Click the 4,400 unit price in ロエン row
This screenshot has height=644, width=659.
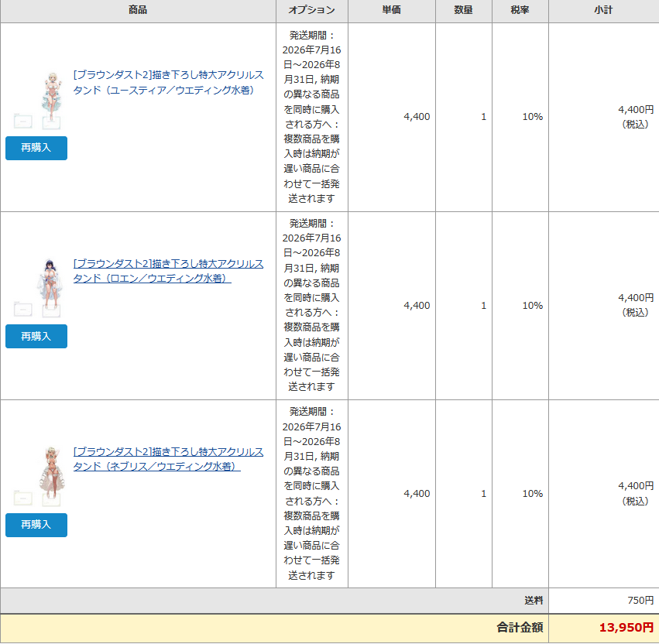coord(417,306)
